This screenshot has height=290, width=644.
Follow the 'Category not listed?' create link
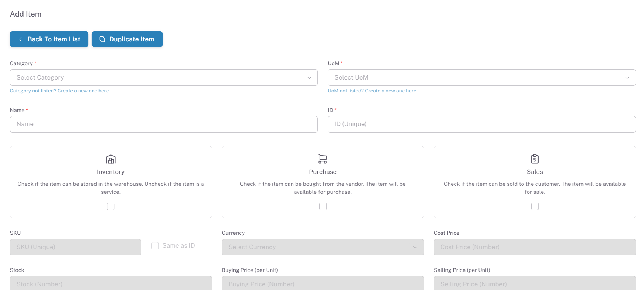60,91
